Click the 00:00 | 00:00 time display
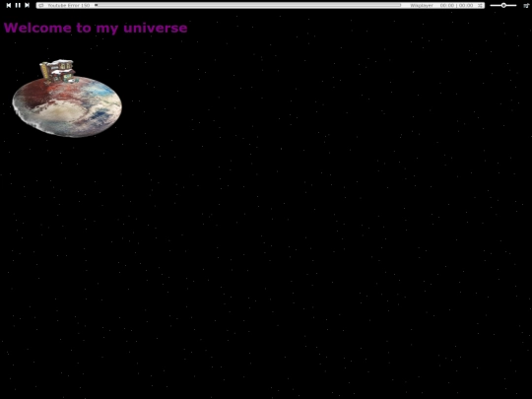The width and height of the screenshot is (532, 399). click(456, 6)
